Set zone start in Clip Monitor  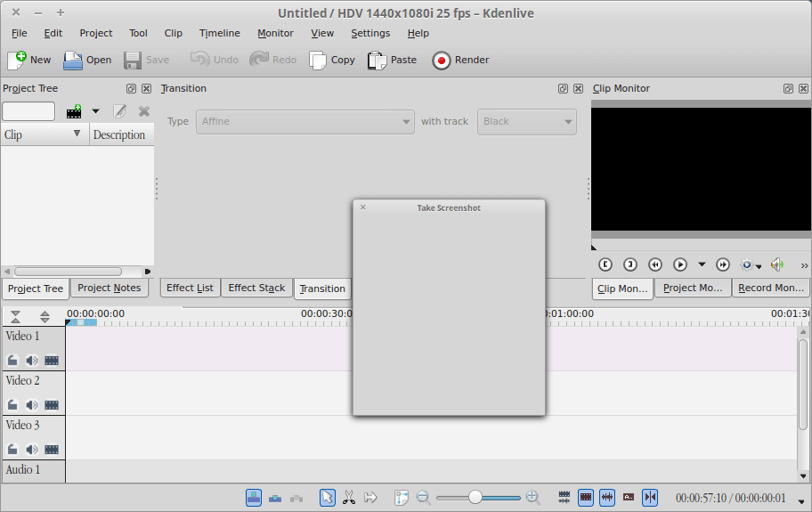605,264
